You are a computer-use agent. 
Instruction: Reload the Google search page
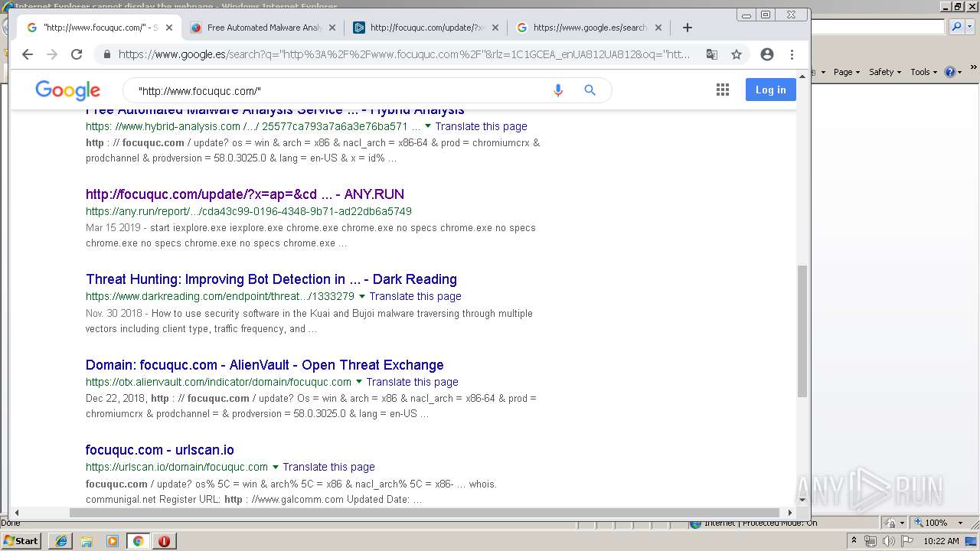click(x=77, y=54)
